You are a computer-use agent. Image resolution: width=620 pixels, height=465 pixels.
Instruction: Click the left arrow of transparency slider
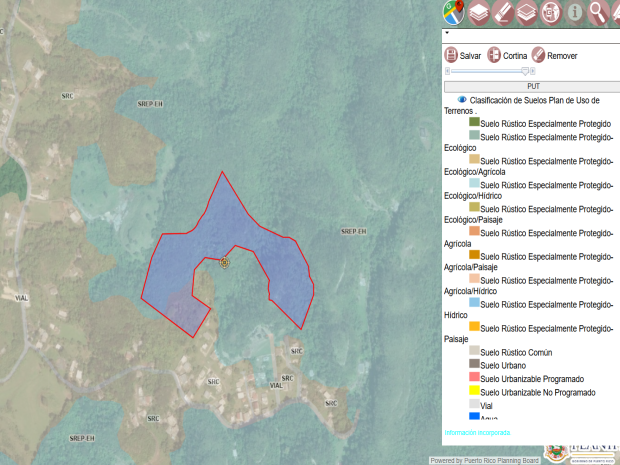coord(447,71)
